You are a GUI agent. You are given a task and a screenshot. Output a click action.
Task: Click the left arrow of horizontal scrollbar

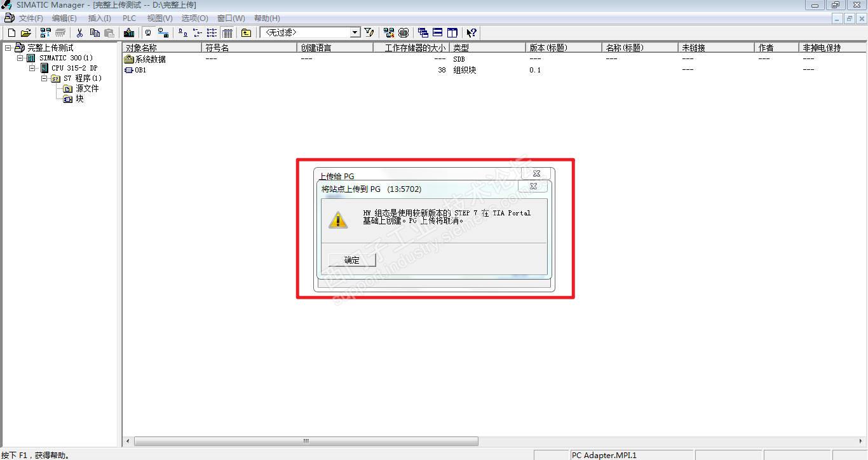[128, 441]
